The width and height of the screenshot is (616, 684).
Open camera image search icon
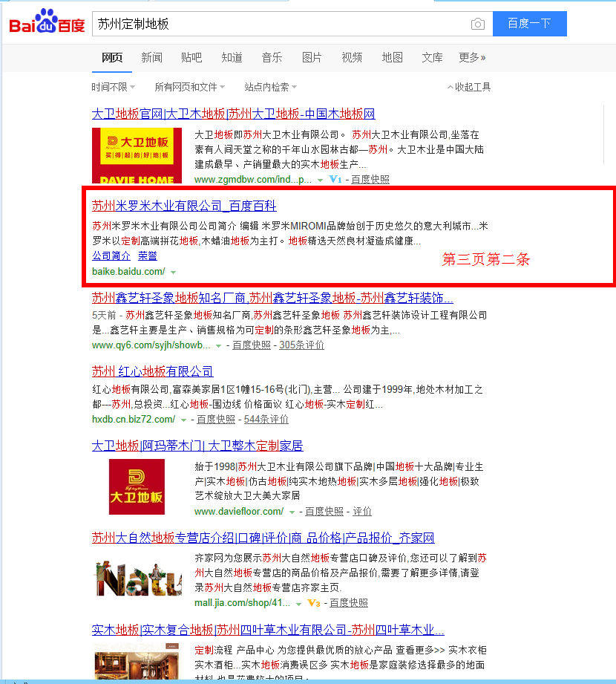click(478, 24)
